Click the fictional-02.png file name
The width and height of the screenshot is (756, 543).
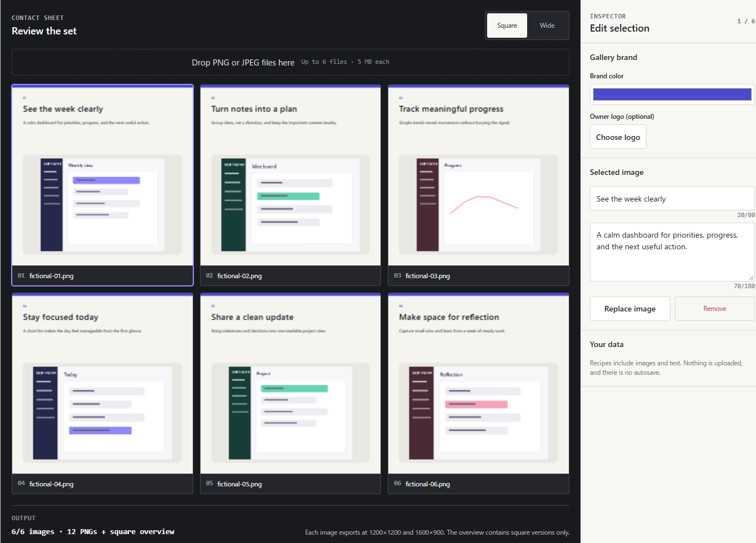click(x=239, y=276)
